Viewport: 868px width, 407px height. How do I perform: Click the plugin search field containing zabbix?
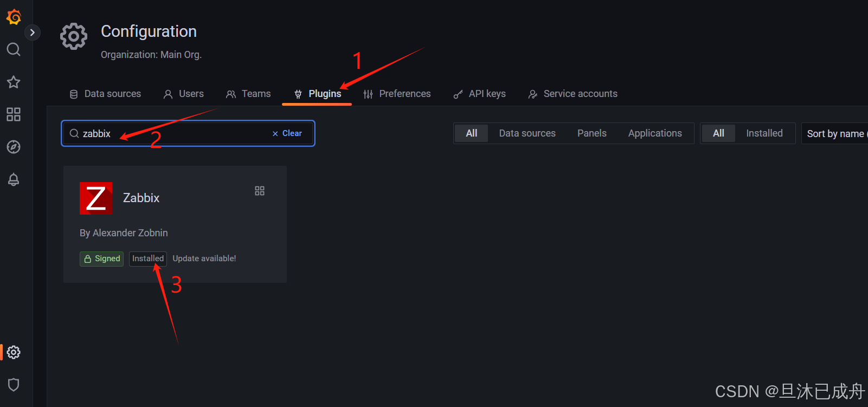[188, 133]
